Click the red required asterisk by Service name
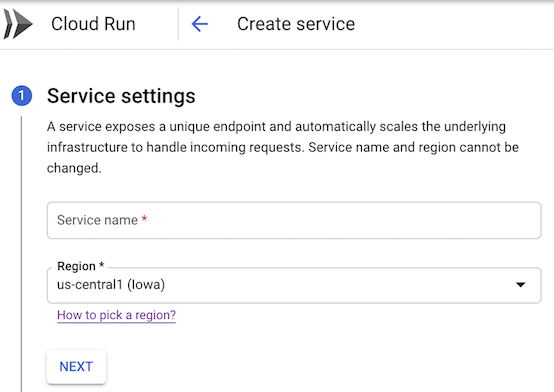 144,219
